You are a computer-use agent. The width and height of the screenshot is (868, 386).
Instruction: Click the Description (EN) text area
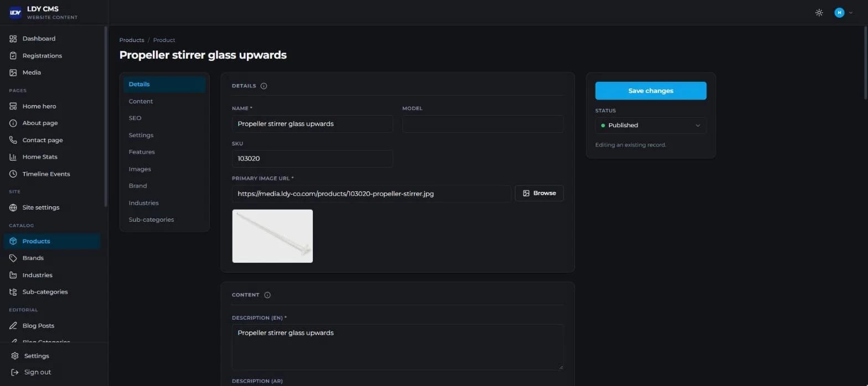(x=397, y=347)
